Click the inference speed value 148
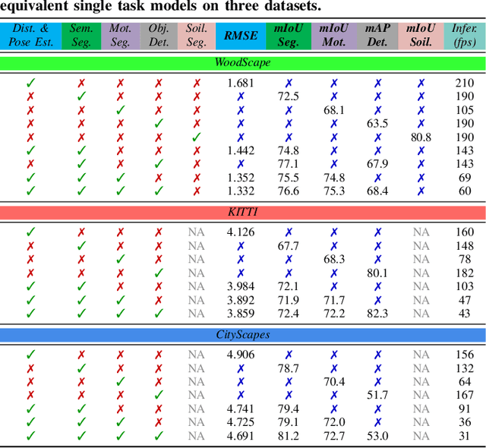Image resolution: width=486 pixels, height=448 pixels. [465, 246]
